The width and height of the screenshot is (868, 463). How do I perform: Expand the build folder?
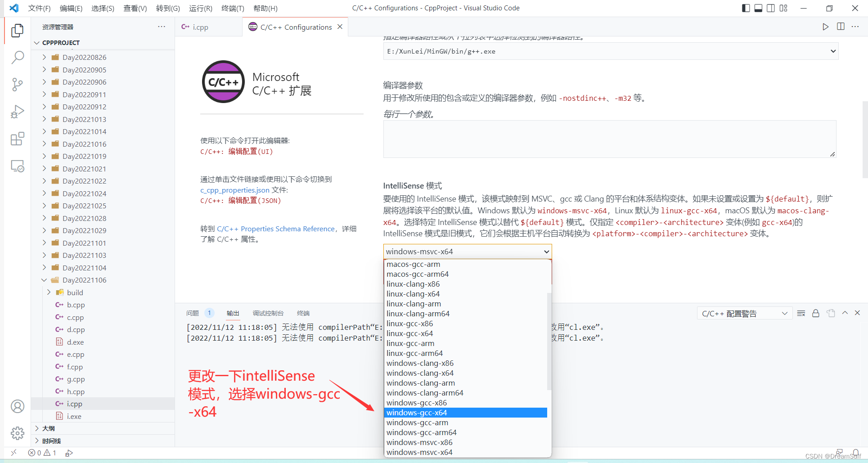point(49,292)
